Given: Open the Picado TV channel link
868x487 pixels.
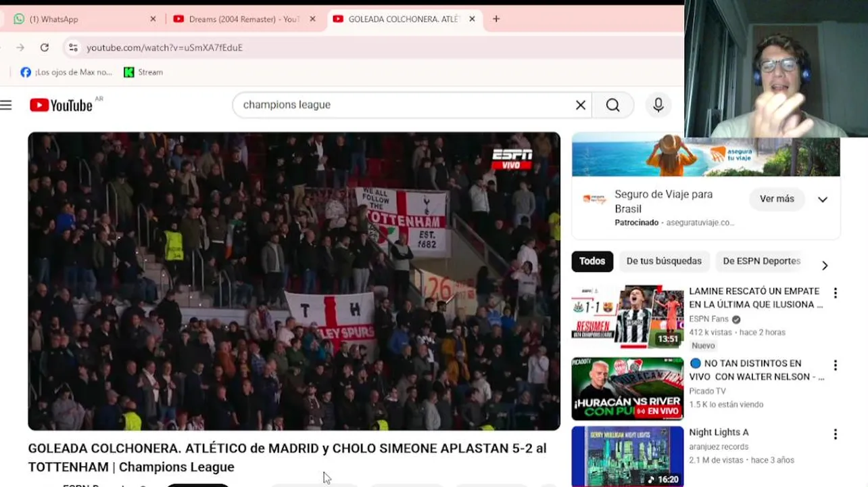Looking at the screenshot, I should point(707,391).
